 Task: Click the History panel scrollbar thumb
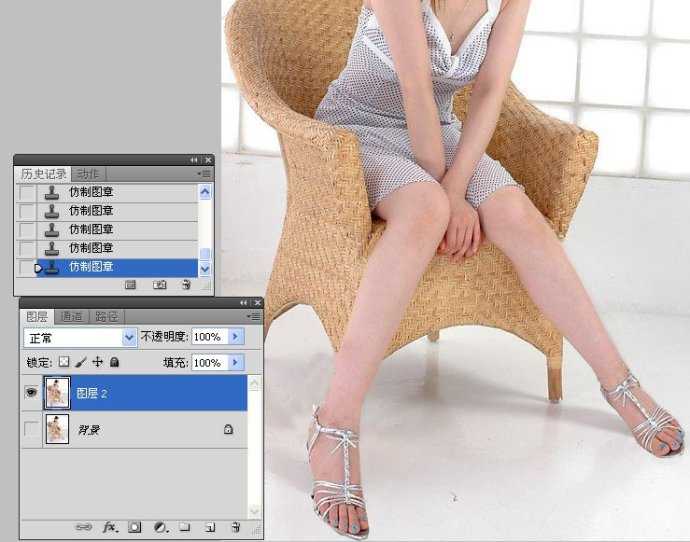[205, 254]
